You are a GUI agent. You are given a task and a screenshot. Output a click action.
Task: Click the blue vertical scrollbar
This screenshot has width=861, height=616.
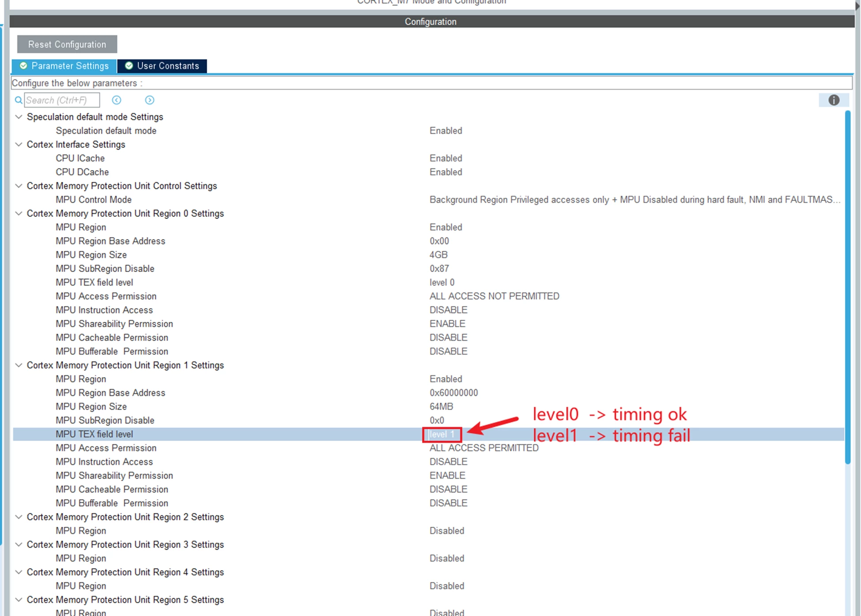[848, 287]
